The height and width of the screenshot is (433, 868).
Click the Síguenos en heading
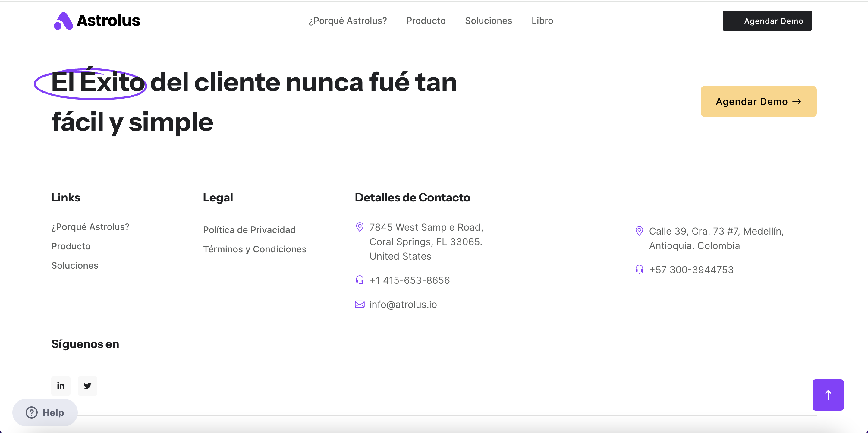pos(85,344)
